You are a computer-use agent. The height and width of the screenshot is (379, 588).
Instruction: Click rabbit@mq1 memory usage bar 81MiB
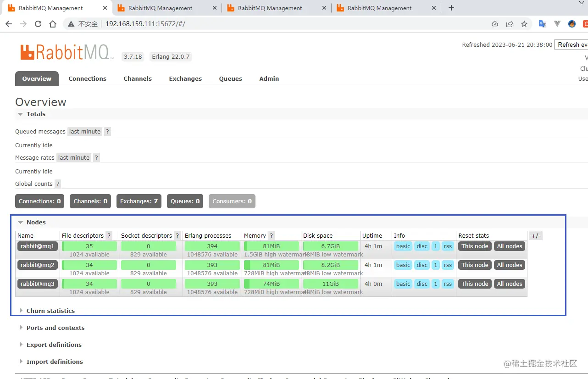[x=272, y=246]
